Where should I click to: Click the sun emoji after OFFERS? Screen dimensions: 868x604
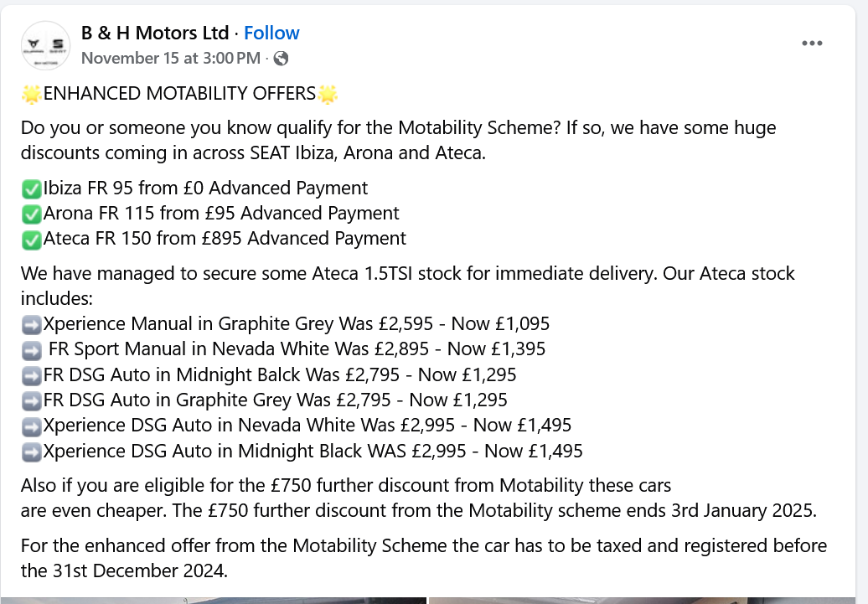(328, 94)
